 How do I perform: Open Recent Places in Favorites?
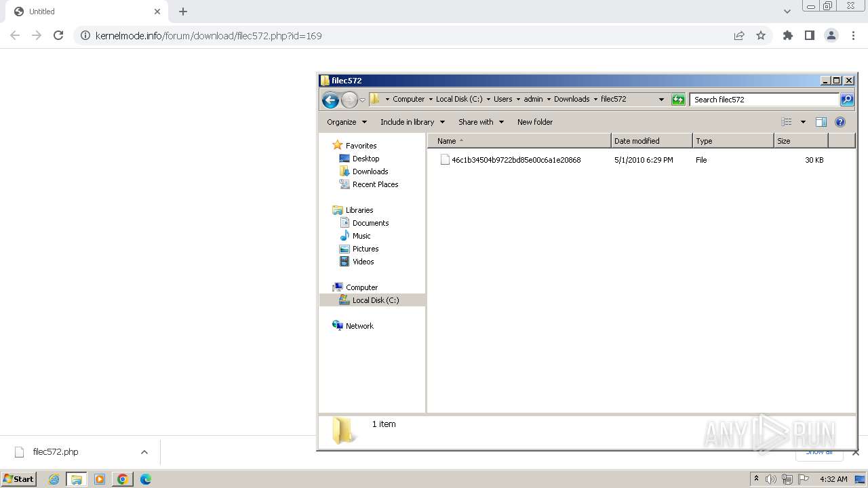[375, 184]
